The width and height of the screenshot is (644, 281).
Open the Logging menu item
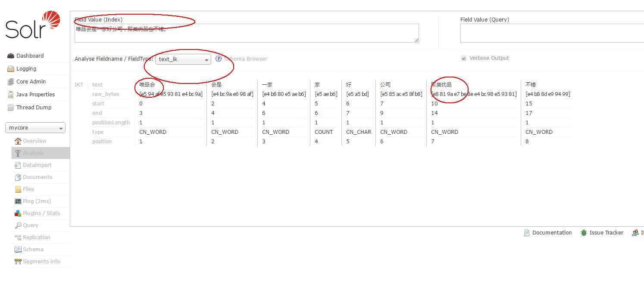[26, 69]
